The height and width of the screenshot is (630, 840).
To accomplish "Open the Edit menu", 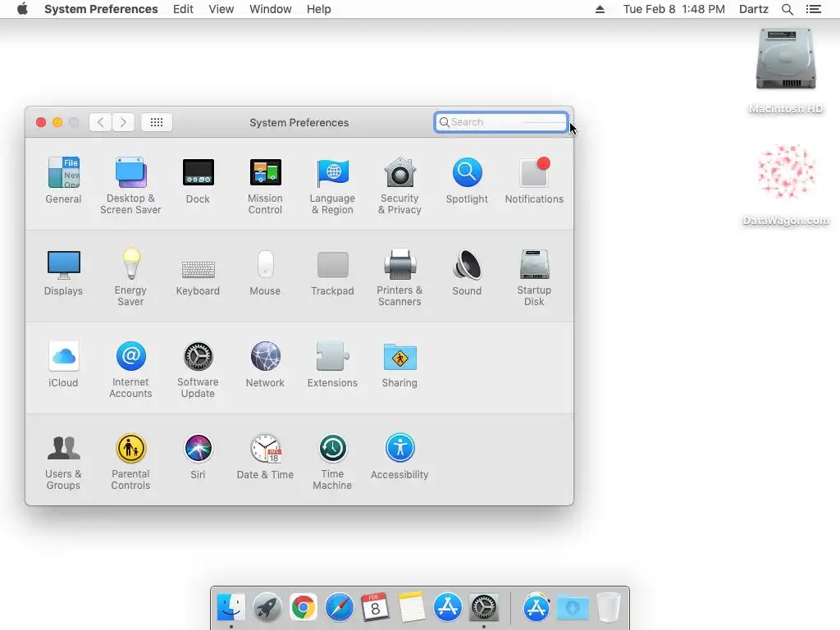I will [183, 9].
